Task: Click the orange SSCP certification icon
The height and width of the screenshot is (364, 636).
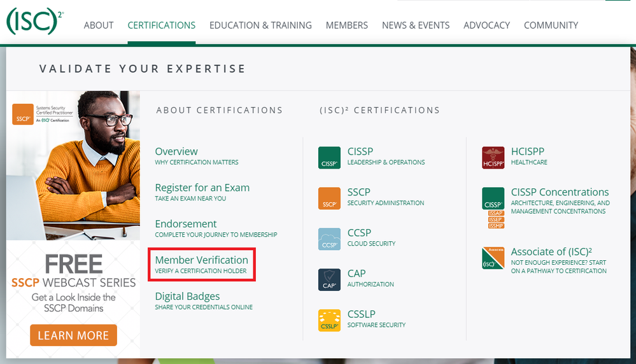Action: [x=329, y=199]
